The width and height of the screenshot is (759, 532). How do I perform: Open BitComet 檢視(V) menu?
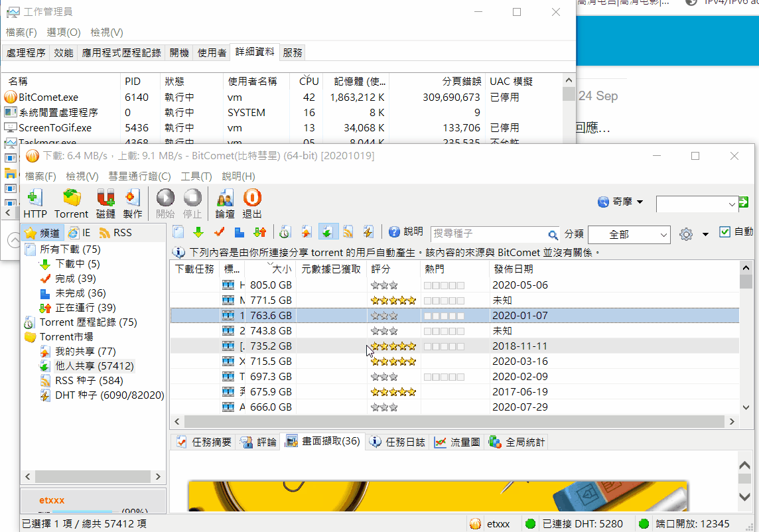[82, 176]
